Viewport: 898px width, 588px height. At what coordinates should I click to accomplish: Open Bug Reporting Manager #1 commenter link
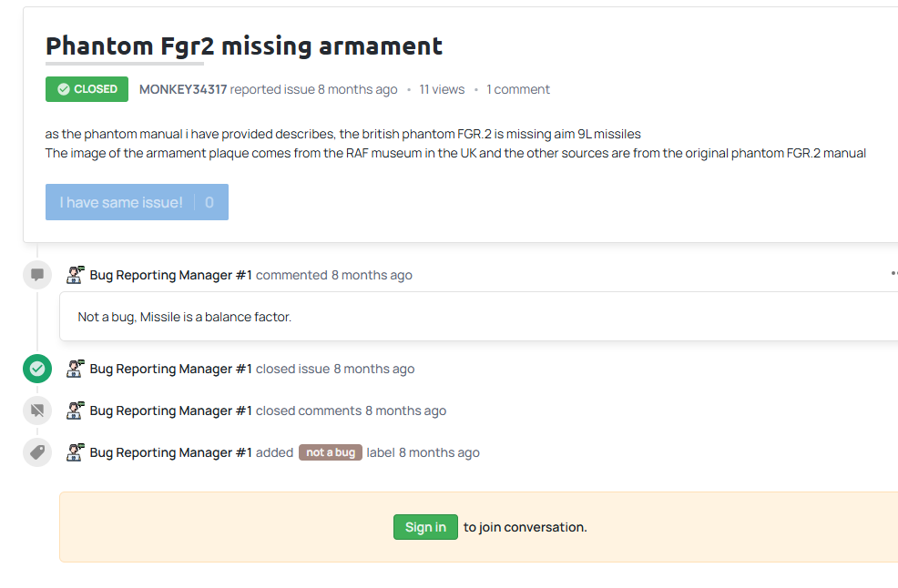tap(170, 275)
